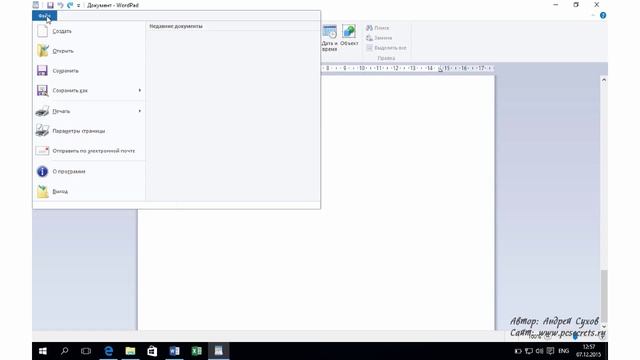Image resolution: width=640 pixels, height=360 pixels.
Task: Click the volume icon in system tray
Action: 539,351
